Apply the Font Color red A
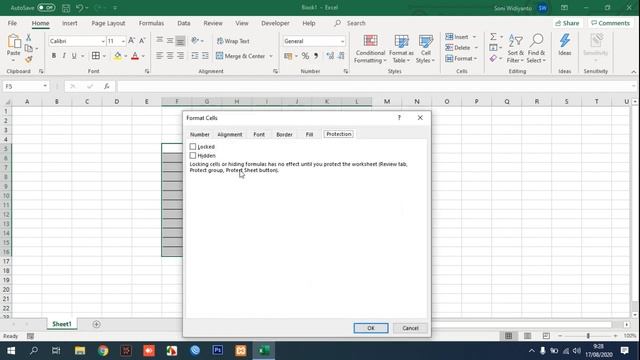 coord(135,56)
